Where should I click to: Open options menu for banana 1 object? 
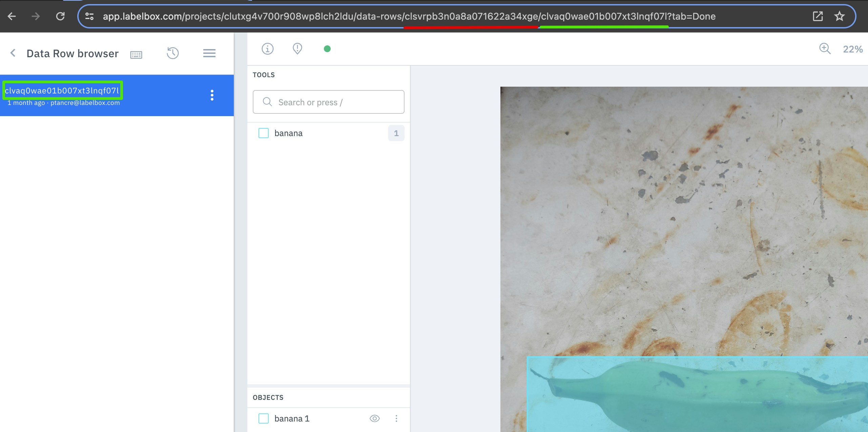[396, 419]
